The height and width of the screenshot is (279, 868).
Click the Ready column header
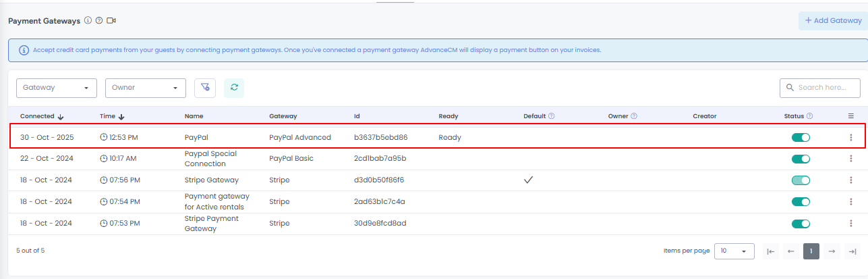tap(449, 116)
